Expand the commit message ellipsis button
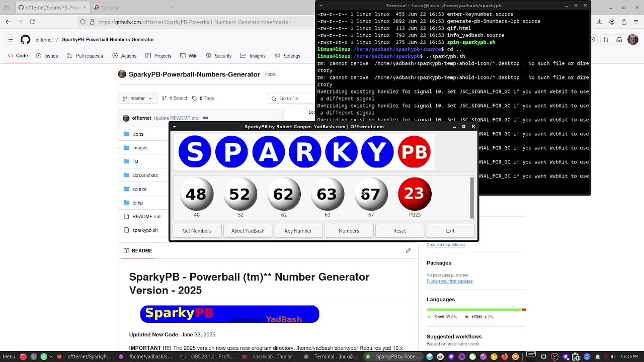 click(x=205, y=118)
